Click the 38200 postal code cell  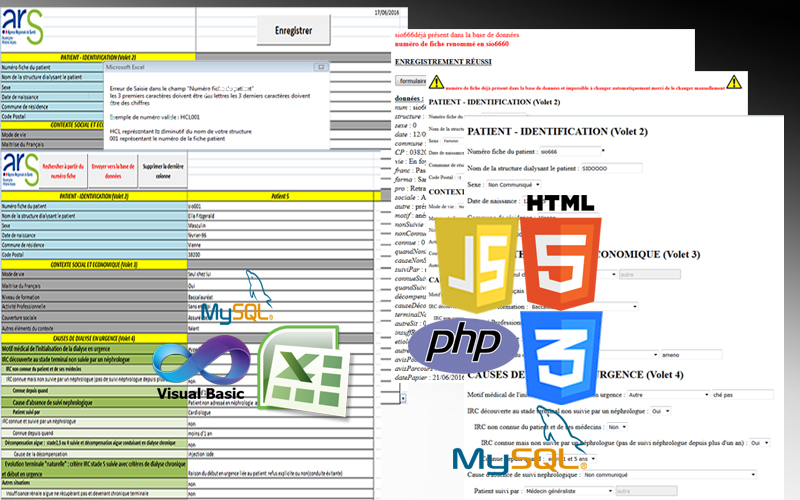coord(280,255)
